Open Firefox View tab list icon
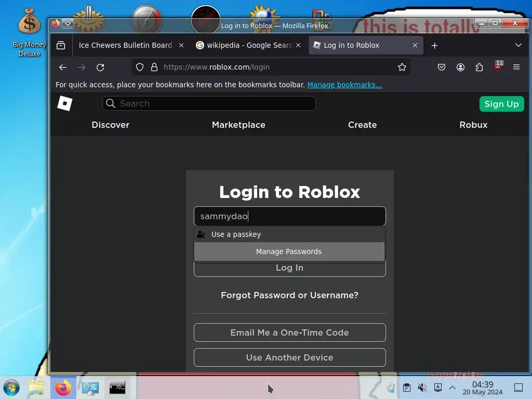 click(x=61, y=46)
